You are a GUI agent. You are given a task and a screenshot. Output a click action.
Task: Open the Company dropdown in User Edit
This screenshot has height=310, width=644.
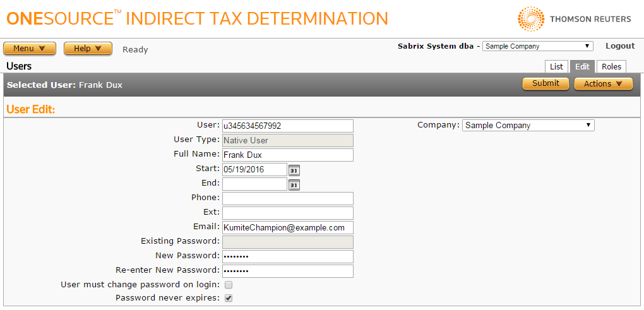pyautogui.click(x=528, y=126)
